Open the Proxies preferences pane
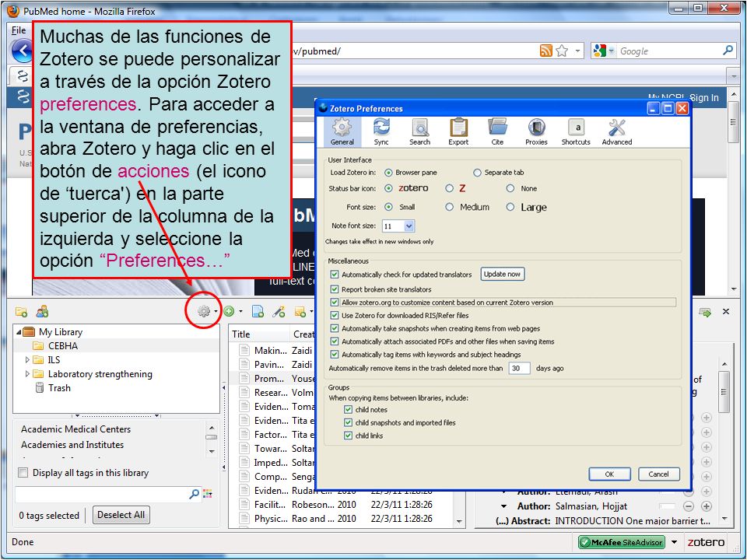 coord(536,132)
